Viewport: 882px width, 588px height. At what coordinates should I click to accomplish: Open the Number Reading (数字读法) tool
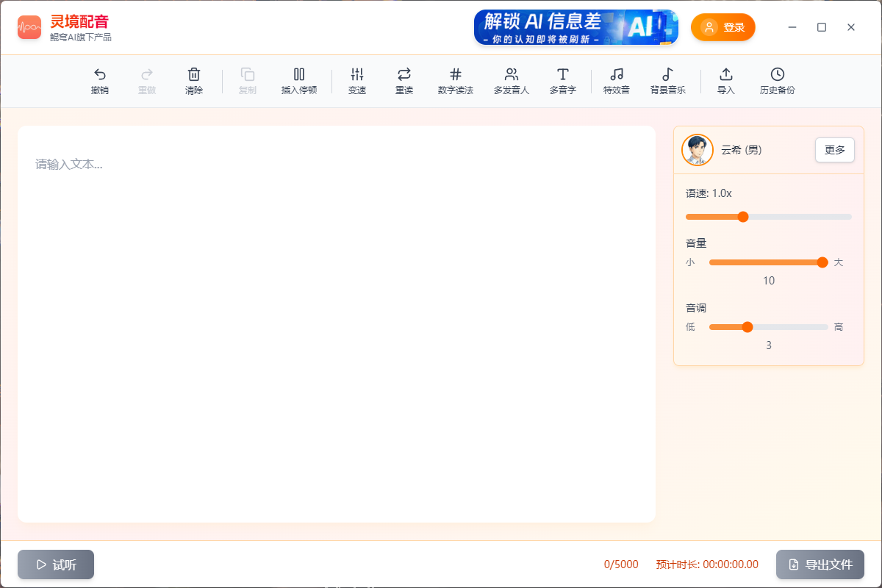(x=456, y=81)
